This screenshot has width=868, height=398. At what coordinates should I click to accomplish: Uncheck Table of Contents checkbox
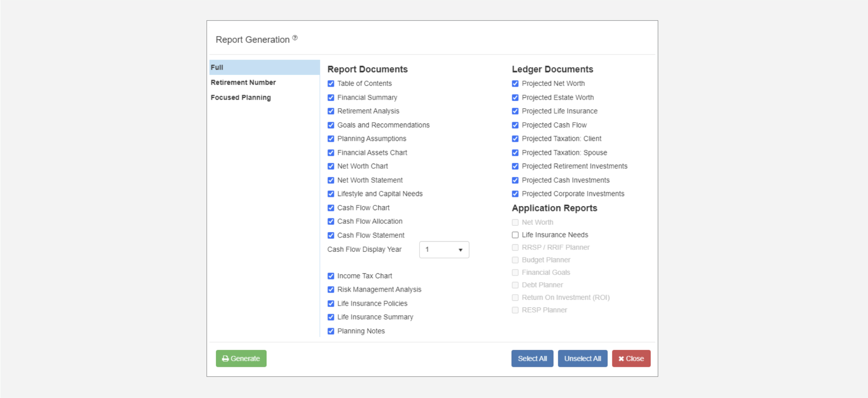point(331,84)
